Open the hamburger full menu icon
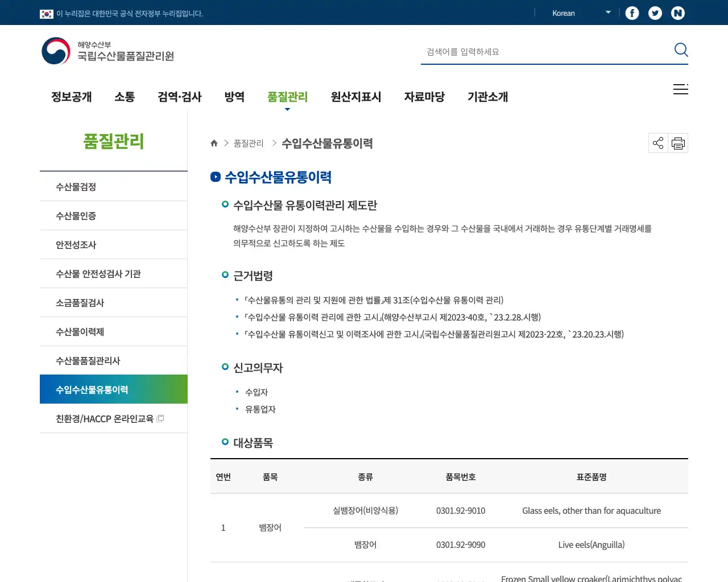The height and width of the screenshot is (582, 728). pyautogui.click(x=681, y=89)
